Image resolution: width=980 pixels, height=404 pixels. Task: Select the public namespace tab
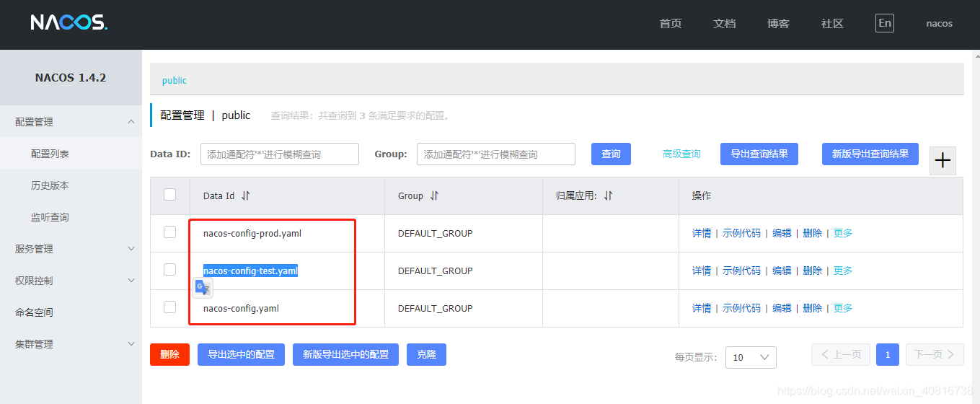[x=175, y=80]
